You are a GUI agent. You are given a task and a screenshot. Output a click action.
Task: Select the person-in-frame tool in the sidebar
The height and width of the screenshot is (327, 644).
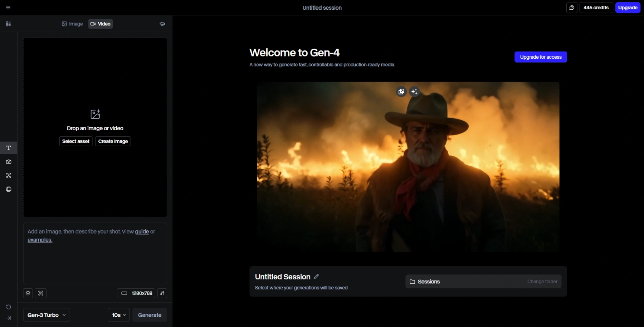click(x=9, y=175)
